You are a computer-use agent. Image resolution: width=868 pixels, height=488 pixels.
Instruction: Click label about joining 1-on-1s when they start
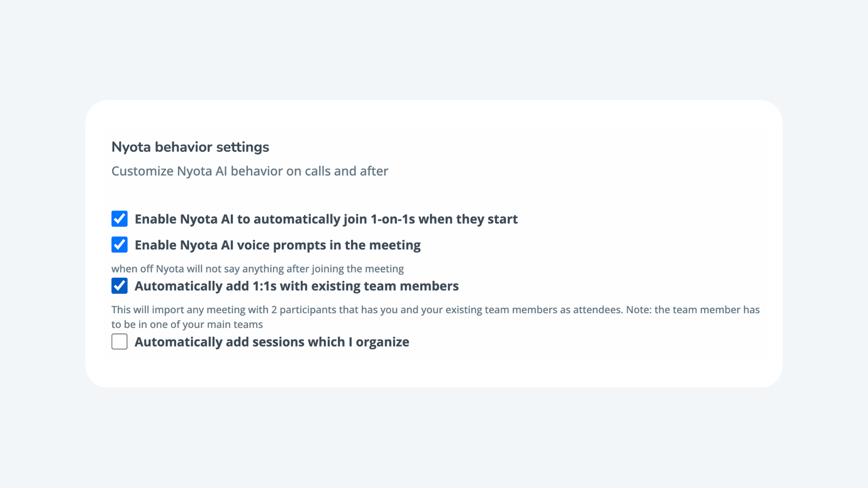click(x=326, y=219)
